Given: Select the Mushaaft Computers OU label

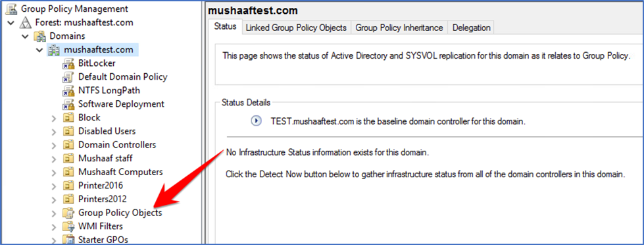Looking at the screenshot, I should (120, 172).
